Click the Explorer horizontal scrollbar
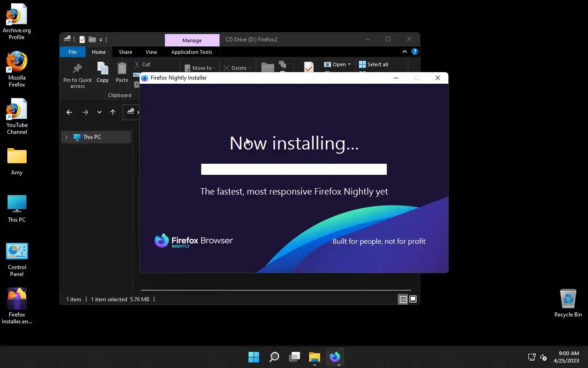The image size is (588, 368). click(x=276, y=290)
